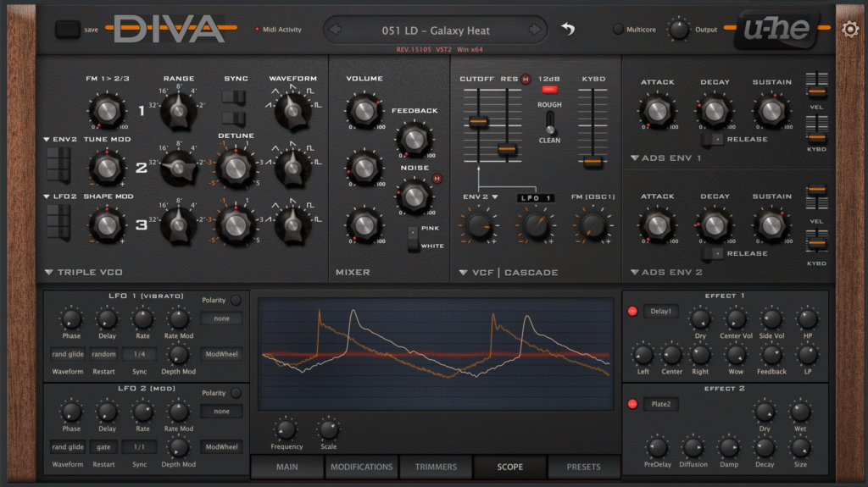This screenshot has width=868, height=487.
Task: Switch to the MODIFICATIONS tab
Action: tap(361, 467)
